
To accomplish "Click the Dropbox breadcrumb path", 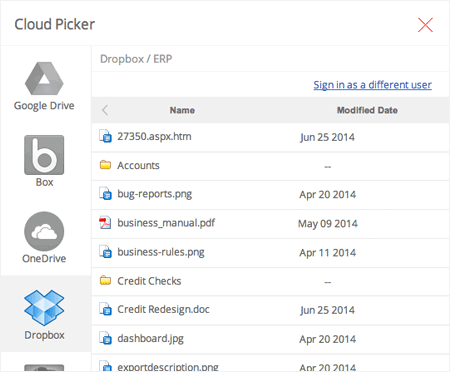I will pos(122,59).
